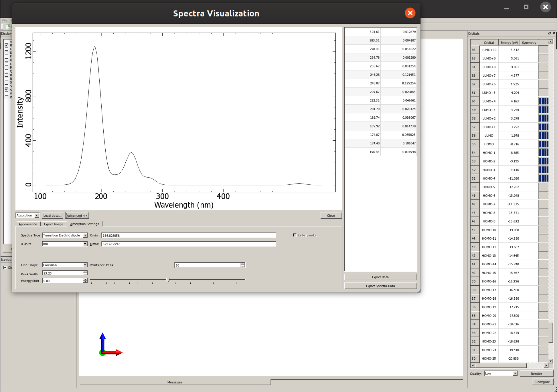Toggle the checked checkbox in Navigator panel
Screen dimensions: 557x392
5,267
